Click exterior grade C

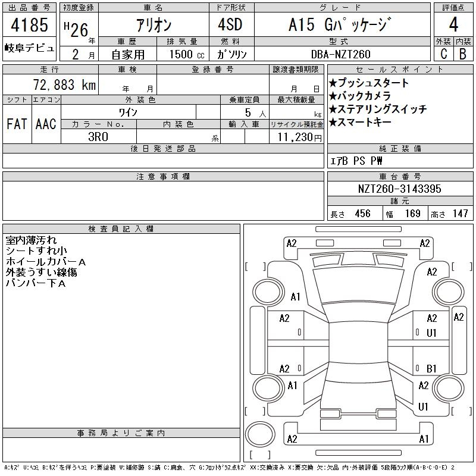coord(443,54)
